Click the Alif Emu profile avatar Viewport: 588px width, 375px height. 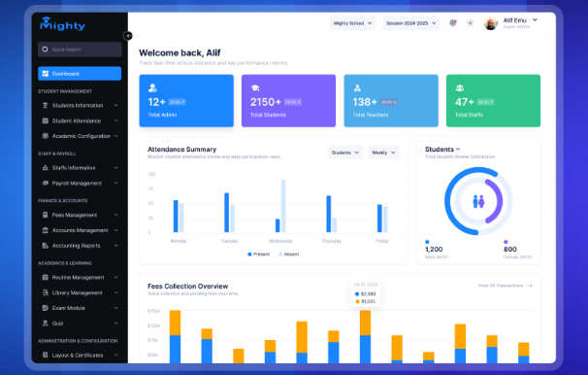(491, 23)
